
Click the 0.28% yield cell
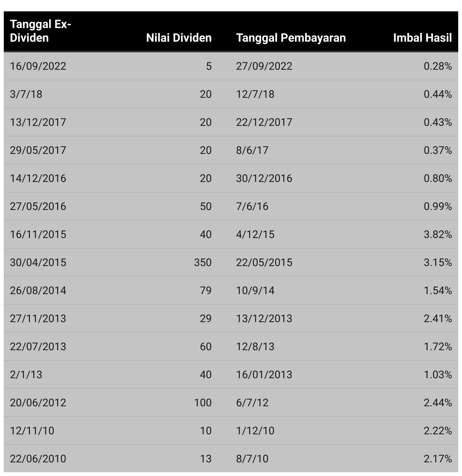pos(438,66)
